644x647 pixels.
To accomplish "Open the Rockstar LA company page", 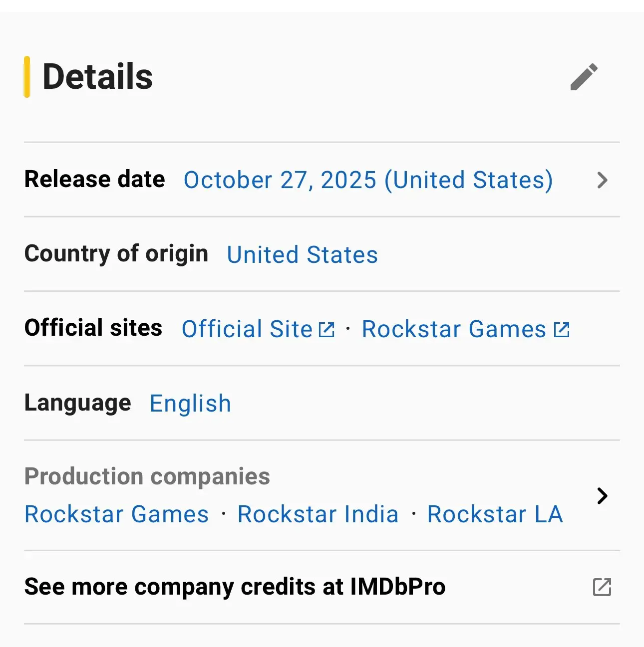I will click(x=495, y=514).
